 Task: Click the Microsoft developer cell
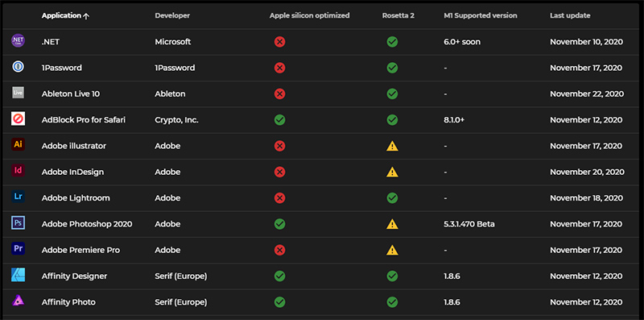pyautogui.click(x=173, y=42)
